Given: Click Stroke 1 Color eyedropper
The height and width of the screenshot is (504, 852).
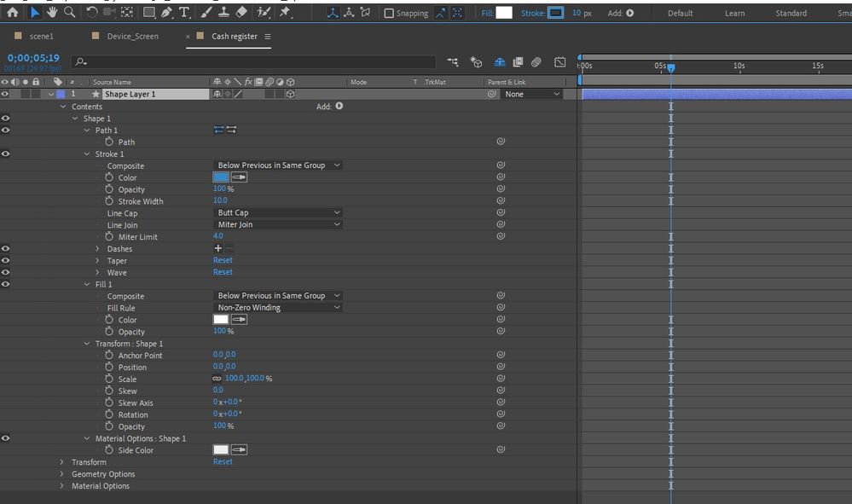Looking at the screenshot, I should coord(239,177).
